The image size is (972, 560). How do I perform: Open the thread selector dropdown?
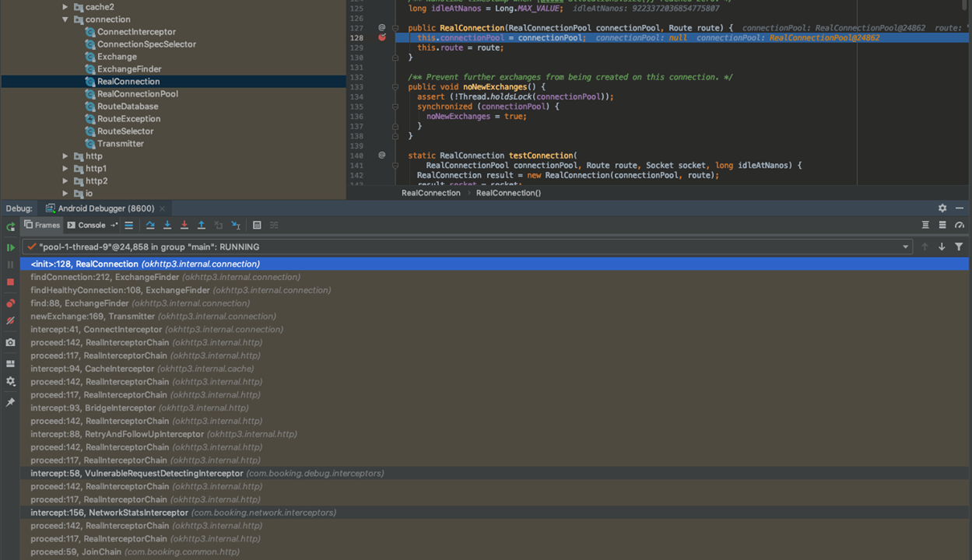(905, 247)
